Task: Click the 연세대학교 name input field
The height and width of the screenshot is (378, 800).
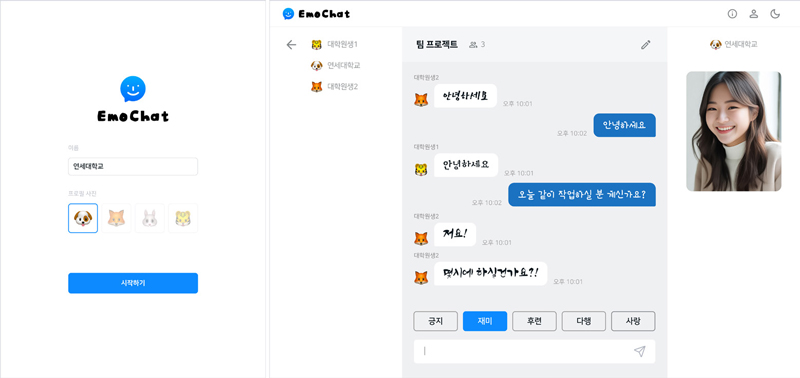Action: click(133, 166)
